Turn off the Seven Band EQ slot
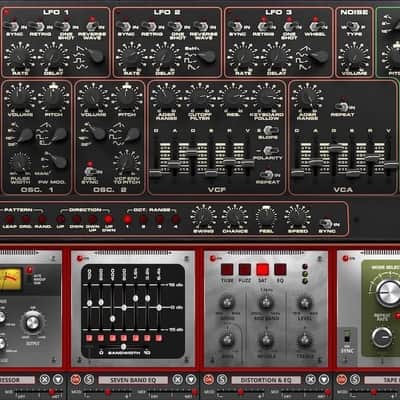Viewport: 400px width, 400px height. click(x=76, y=379)
